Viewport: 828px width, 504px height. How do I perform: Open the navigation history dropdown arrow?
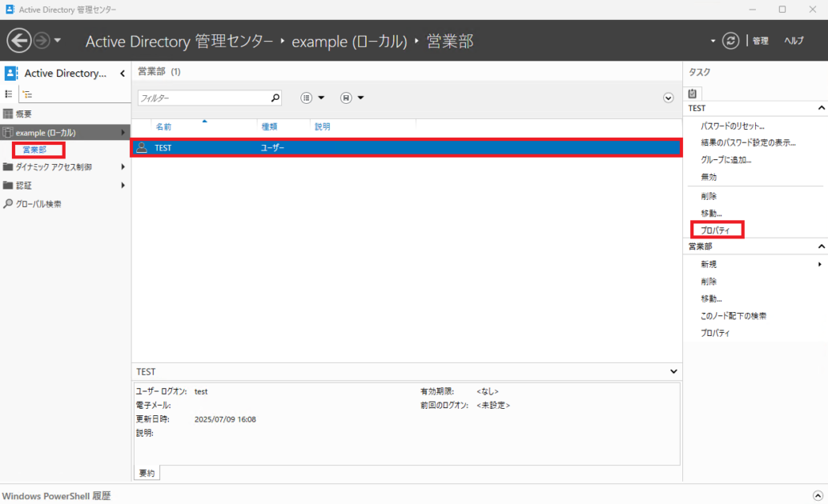[58, 41]
